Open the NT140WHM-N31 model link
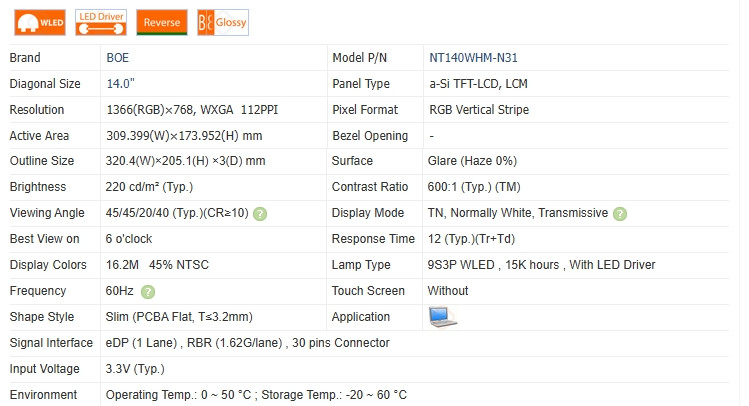 pyautogui.click(x=473, y=58)
